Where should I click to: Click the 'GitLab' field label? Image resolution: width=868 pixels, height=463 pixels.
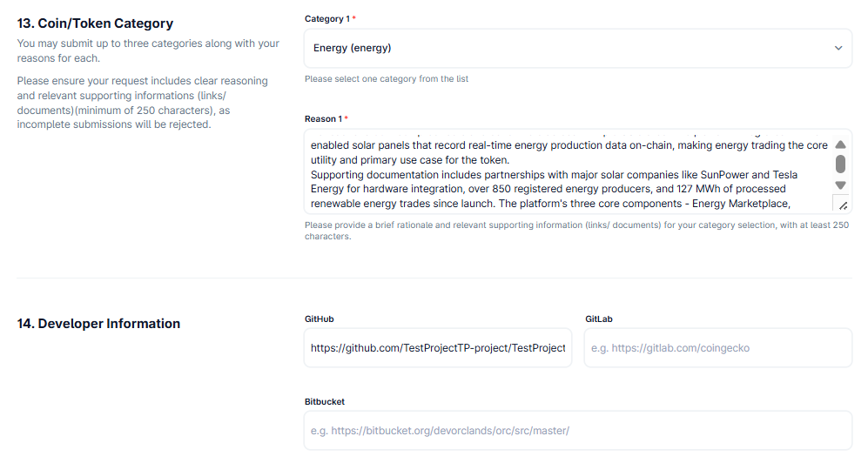tap(599, 319)
